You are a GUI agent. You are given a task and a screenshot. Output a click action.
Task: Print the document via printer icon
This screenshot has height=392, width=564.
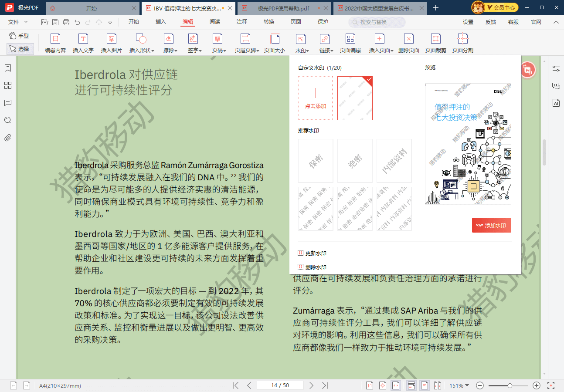pyautogui.click(x=66, y=22)
